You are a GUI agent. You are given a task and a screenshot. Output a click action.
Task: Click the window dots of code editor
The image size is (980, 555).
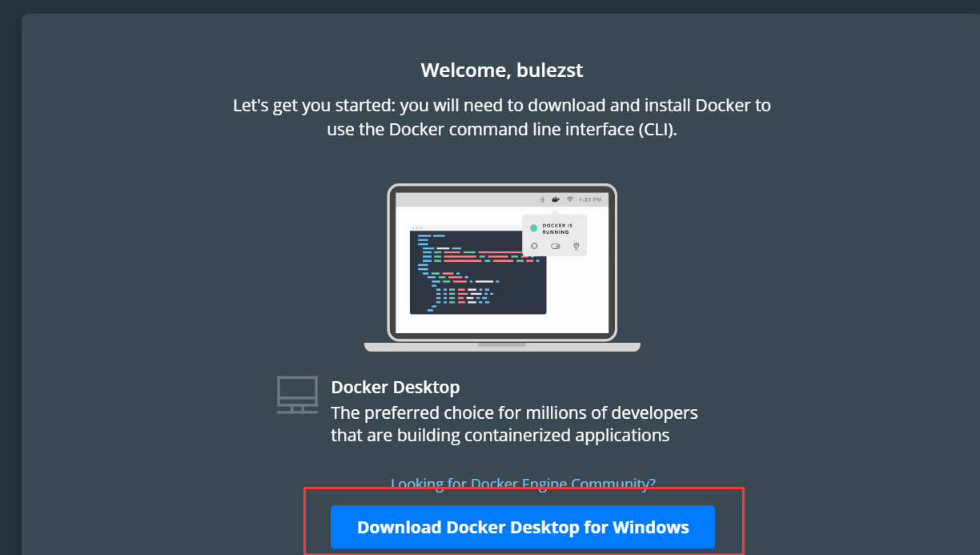pyautogui.click(x=416, y=227)
